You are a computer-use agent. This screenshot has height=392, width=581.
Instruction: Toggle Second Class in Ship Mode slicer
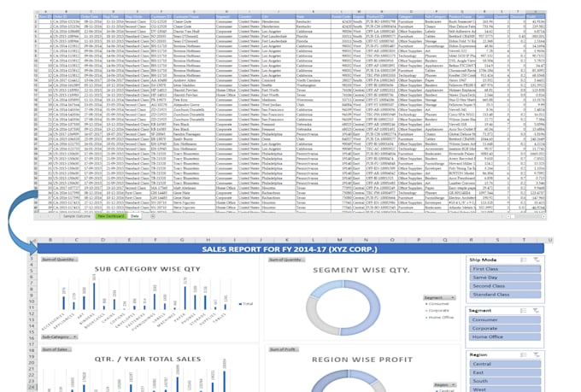(x=505, y=286)
